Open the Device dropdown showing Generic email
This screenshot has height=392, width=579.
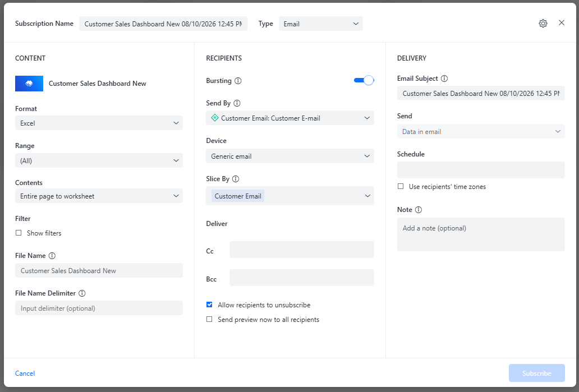pos(290,156)
